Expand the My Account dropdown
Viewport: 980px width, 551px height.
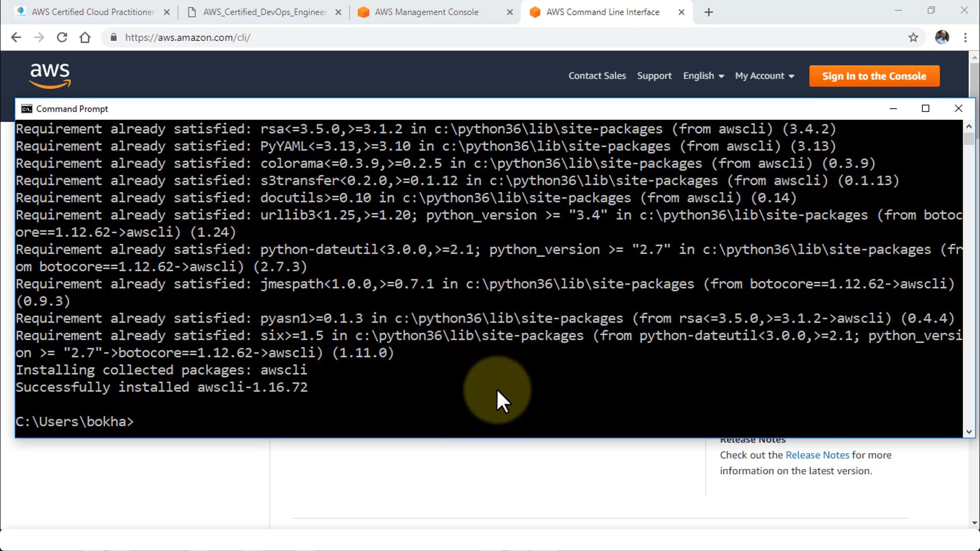[764, 76]
